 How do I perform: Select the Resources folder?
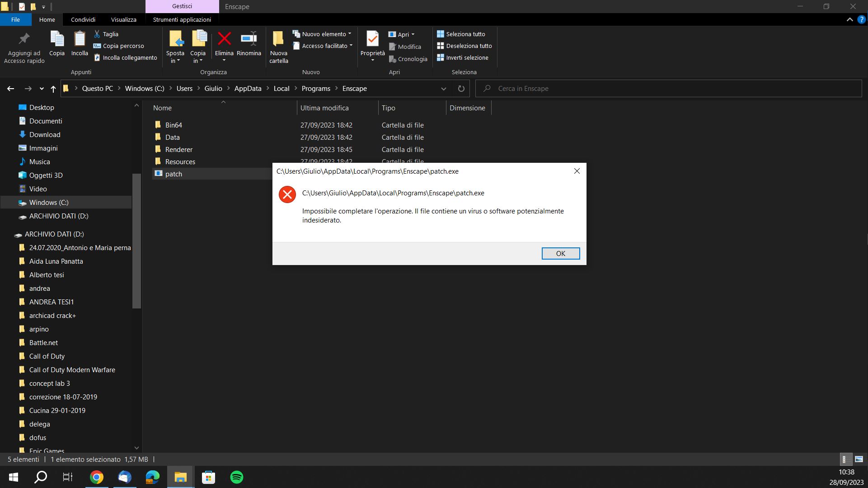(x=180, y=161)
